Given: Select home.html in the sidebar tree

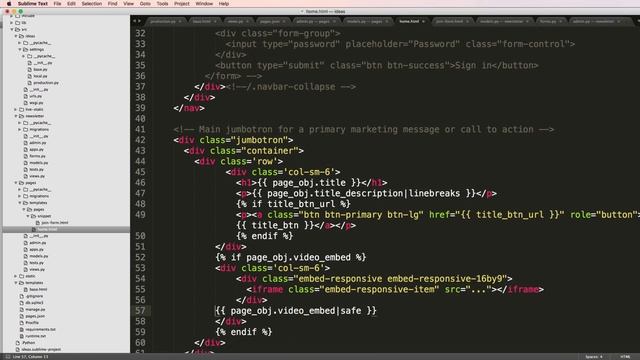Looking at the screenshot, I should tap(66, 229).
